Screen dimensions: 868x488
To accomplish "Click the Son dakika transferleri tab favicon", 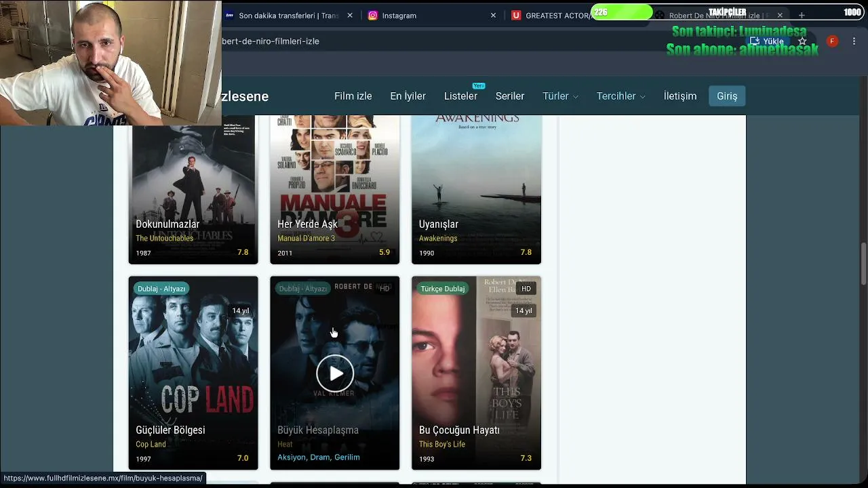I will 230,16.
